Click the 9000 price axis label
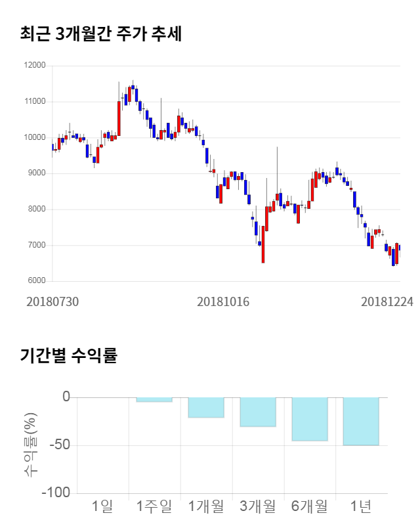Image resolution: width=420 pixels, height=532 pixels. (35, 173)
